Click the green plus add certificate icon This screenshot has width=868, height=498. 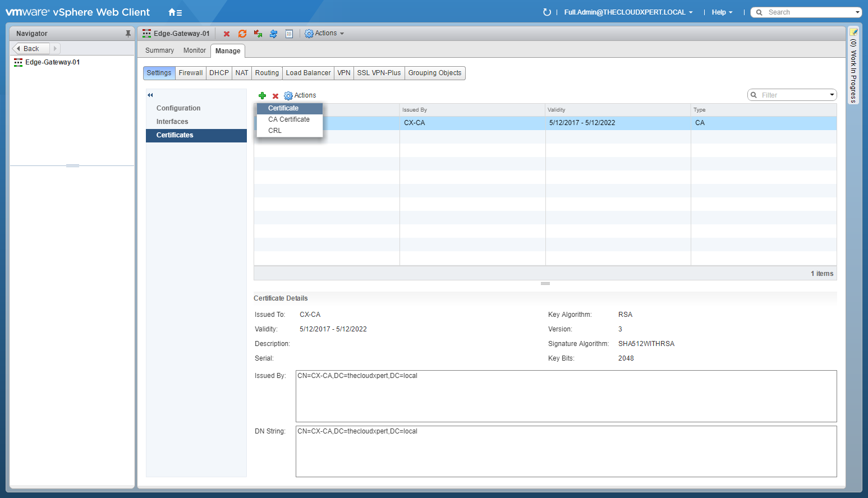point(262,96)
